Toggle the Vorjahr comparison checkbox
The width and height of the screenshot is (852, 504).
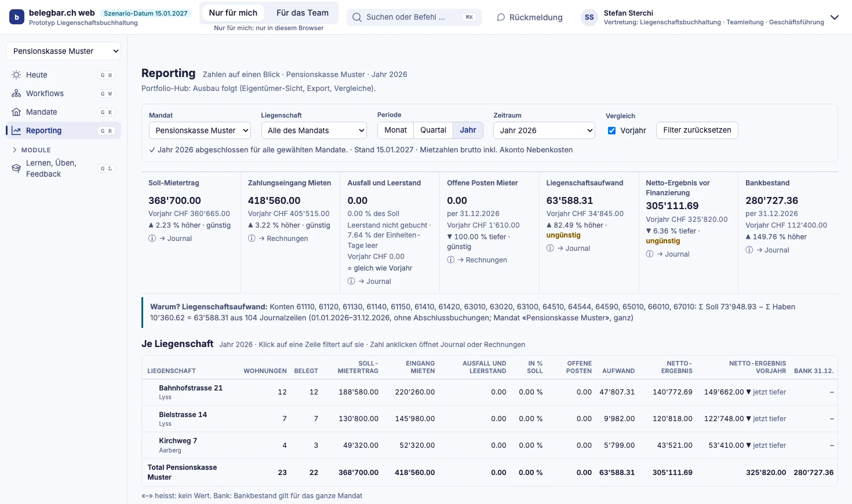pos(611,130)
